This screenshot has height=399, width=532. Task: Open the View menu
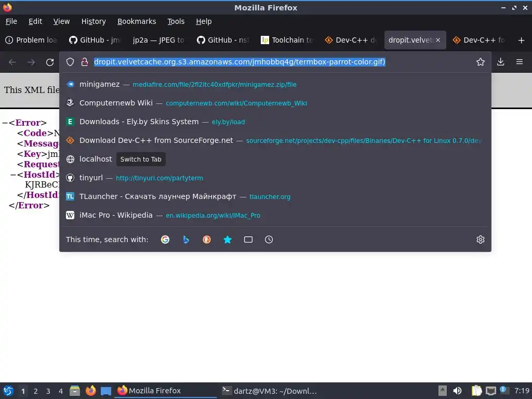(x=61, y=21)
